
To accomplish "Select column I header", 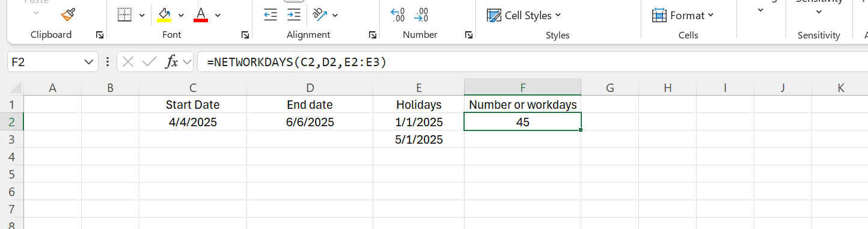I will click(x=725, y=88).
